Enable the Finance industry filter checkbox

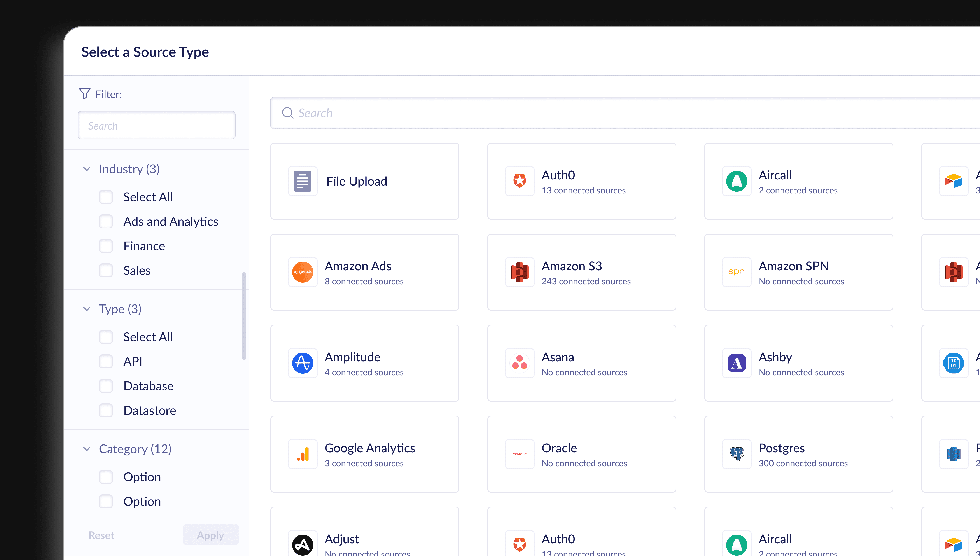(106, 246)
